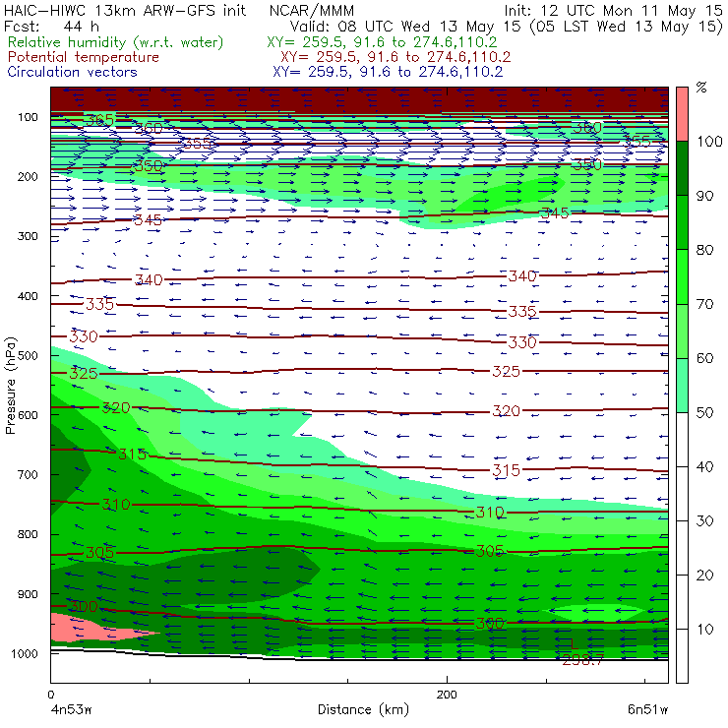Choose the bright green 70–80% legend segment
This screenshot has height=728, width=728.
(x=682, y=276)
